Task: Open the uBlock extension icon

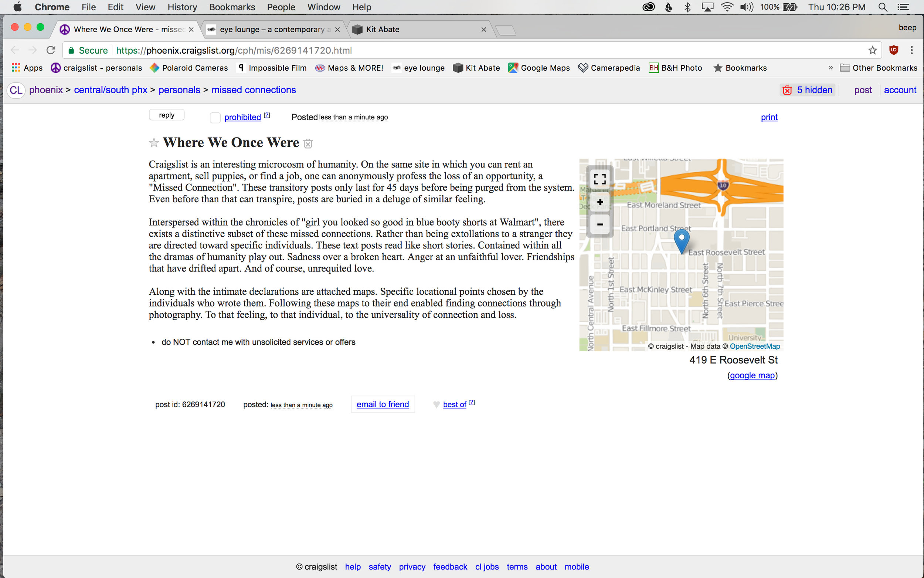Action: click(893, 50)
